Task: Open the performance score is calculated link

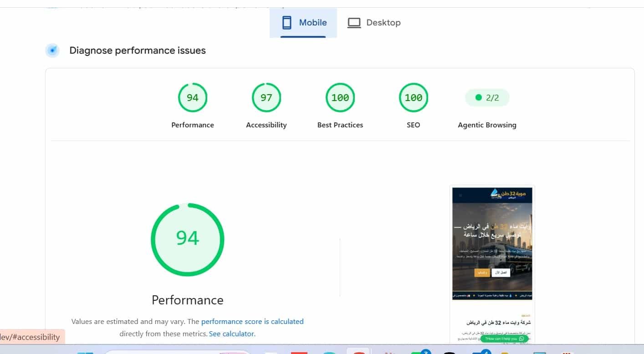Action: tap(252, 322)
